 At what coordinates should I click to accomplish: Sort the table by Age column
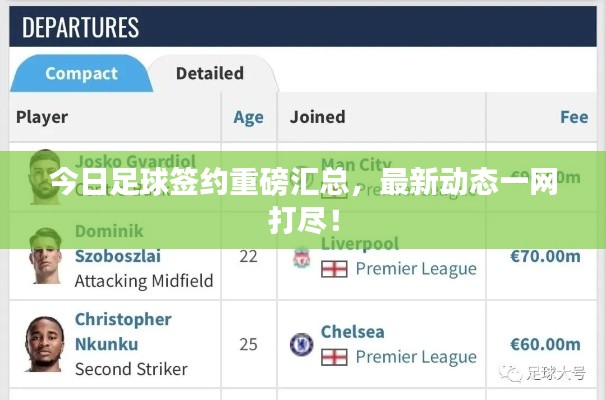pyautogui.click(x=248, y=117)
